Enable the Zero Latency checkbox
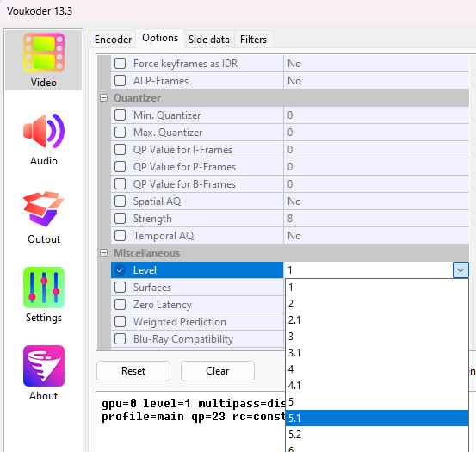 (121, 305)
